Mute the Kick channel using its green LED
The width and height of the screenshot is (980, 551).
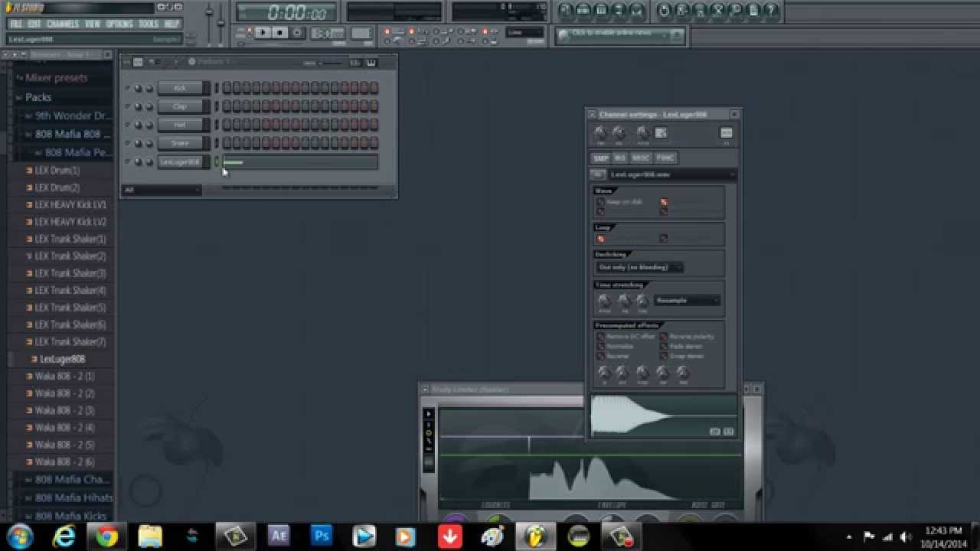(127, 87)
